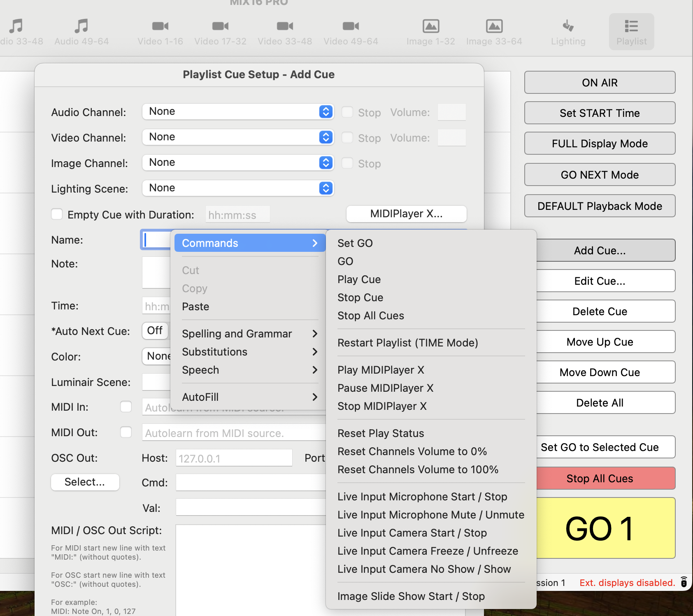Choose Paste from the context menu
The image size is (693, 616).
(250, 307)
